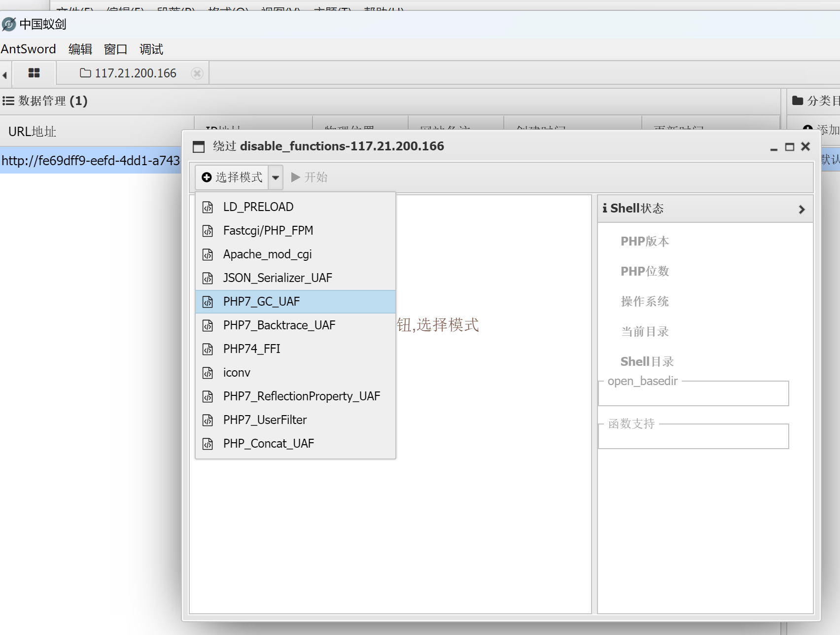Click the 添加 category button
Screen dimensions: 840x635
point(820,129)
